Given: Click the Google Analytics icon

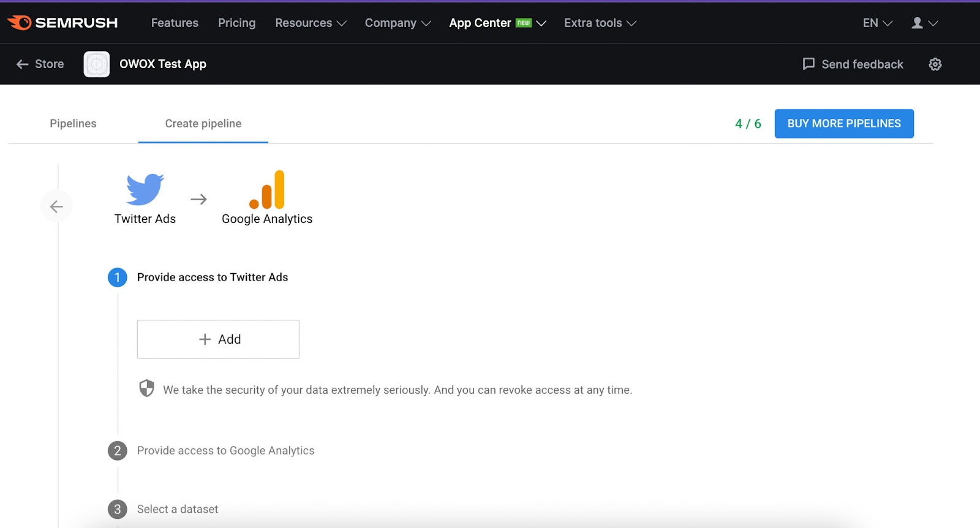Looking at the screenshot, I should pyautogui.click(x=267, y=190).
